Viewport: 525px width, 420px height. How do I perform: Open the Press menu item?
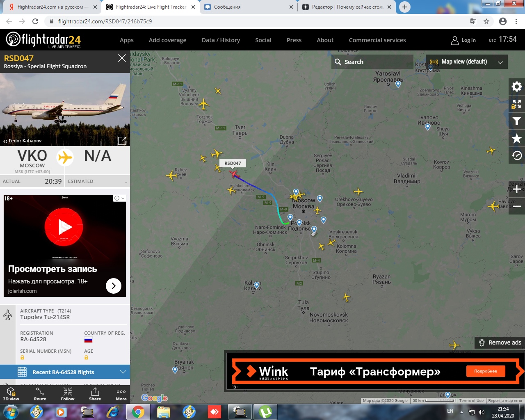294,40
